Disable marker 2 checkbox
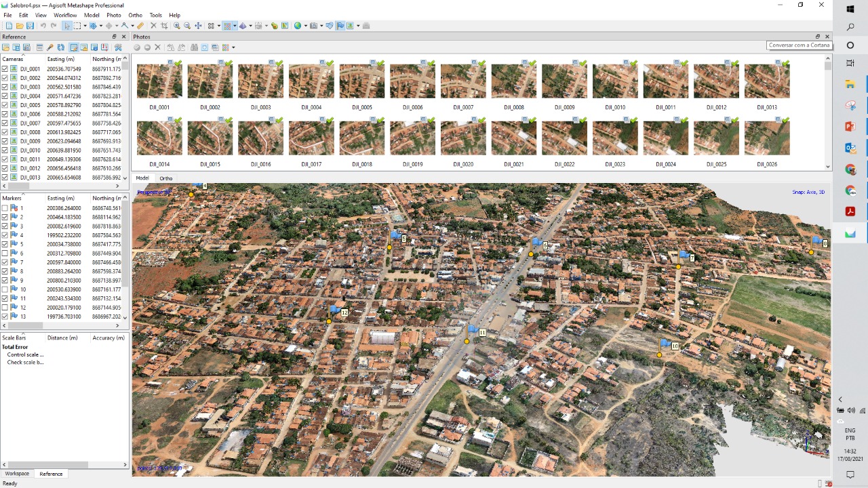 pos(5,217)
